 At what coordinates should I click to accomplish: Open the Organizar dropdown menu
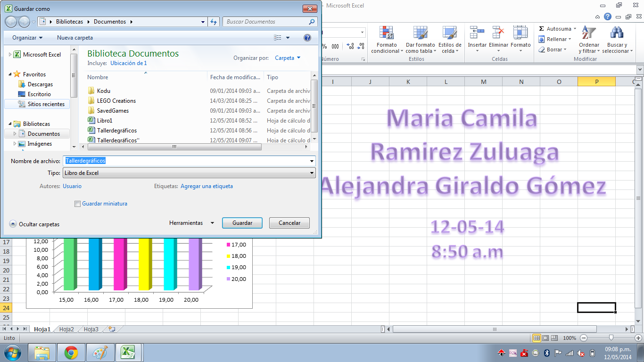27,38
